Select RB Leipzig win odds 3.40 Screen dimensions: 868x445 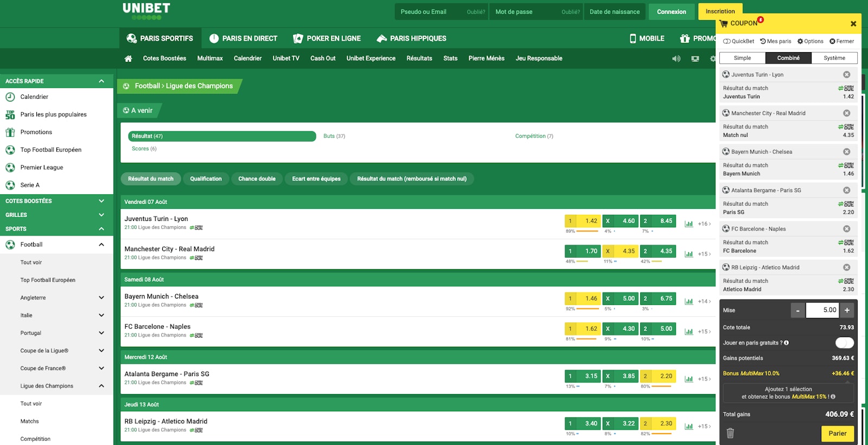coord(583,424)
